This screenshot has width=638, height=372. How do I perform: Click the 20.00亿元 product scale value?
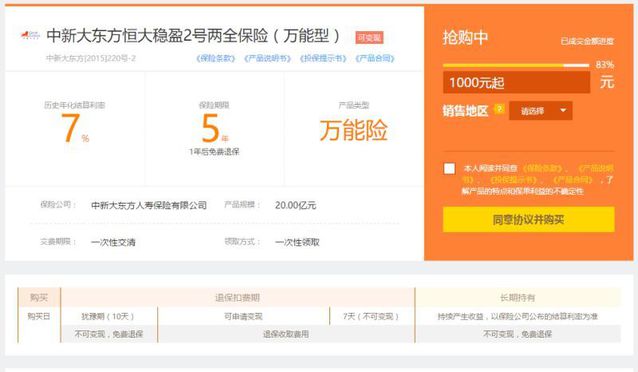click(x=295, y=206)
